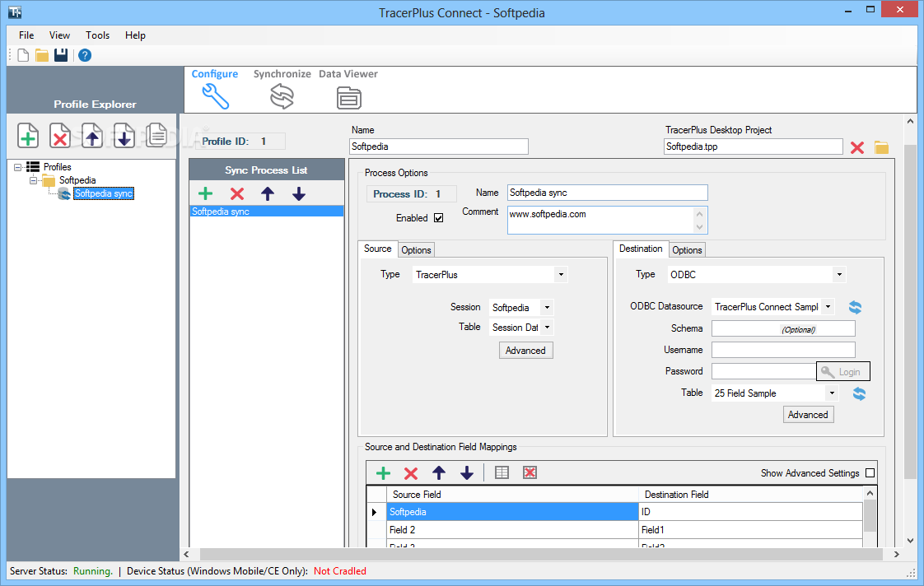Select the ID destination field cell
This screenshot has width=924, height=586.
click(x=751, y=512)
